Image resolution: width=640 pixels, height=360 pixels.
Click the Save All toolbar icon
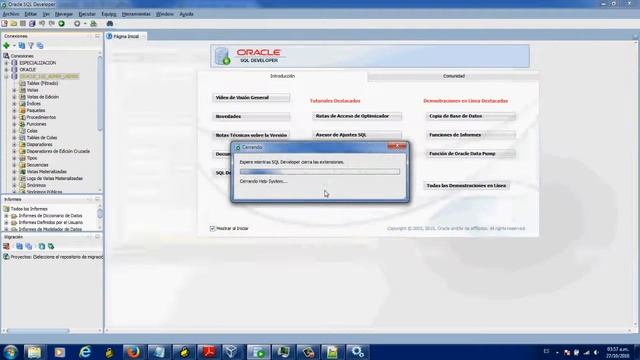(32, 24)
